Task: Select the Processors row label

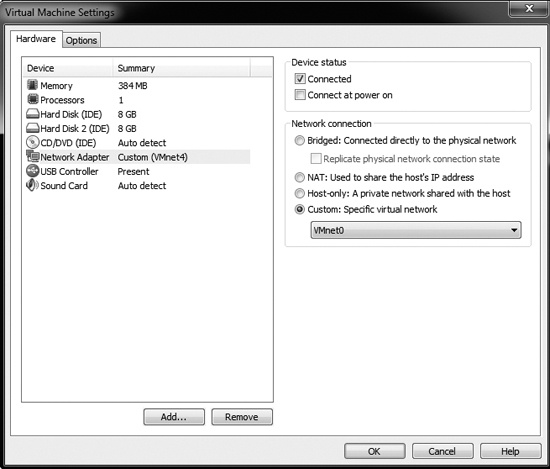Action: (62, 100)
